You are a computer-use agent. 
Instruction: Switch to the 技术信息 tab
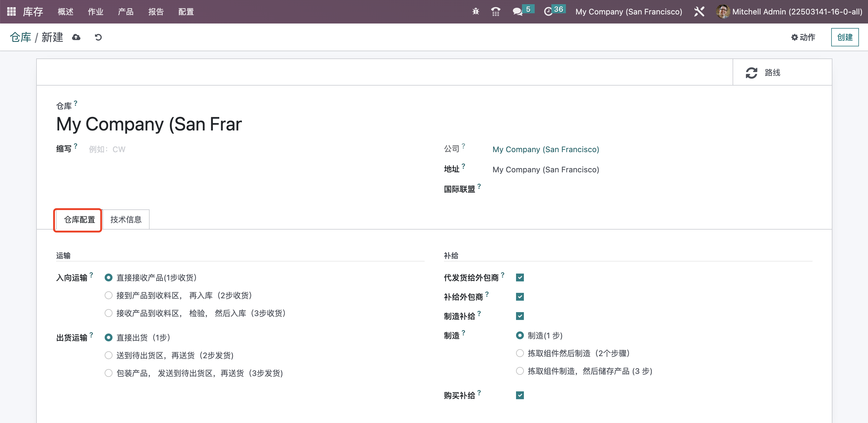[126, 220]
